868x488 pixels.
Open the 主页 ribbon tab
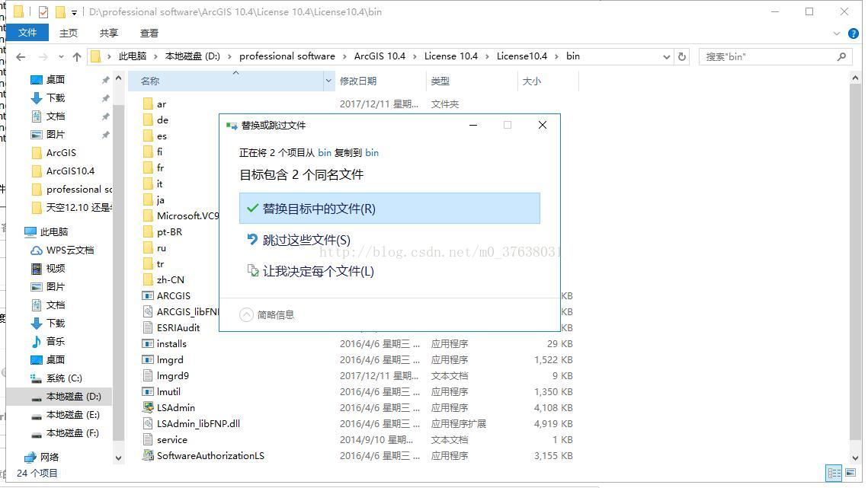(69, 33)
